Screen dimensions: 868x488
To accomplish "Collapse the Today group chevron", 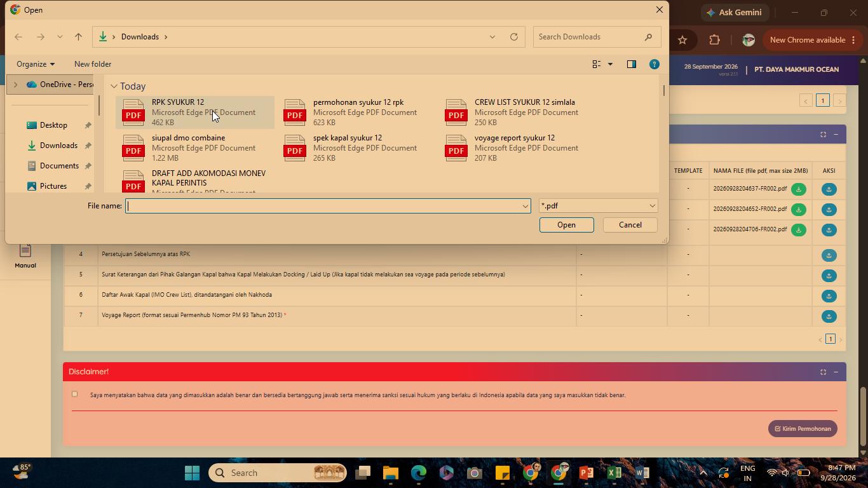I will coord(114,86).
